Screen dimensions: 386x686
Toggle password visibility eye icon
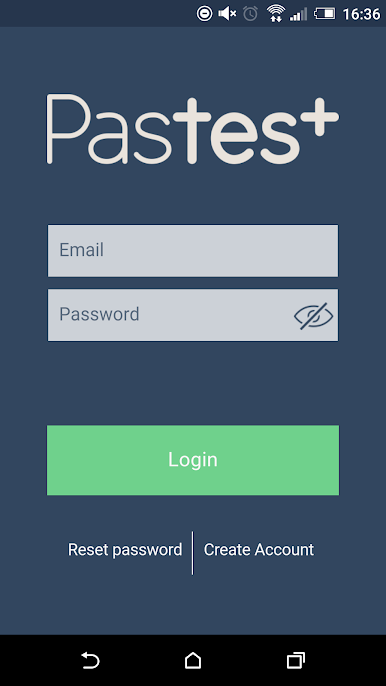[313, 315]
